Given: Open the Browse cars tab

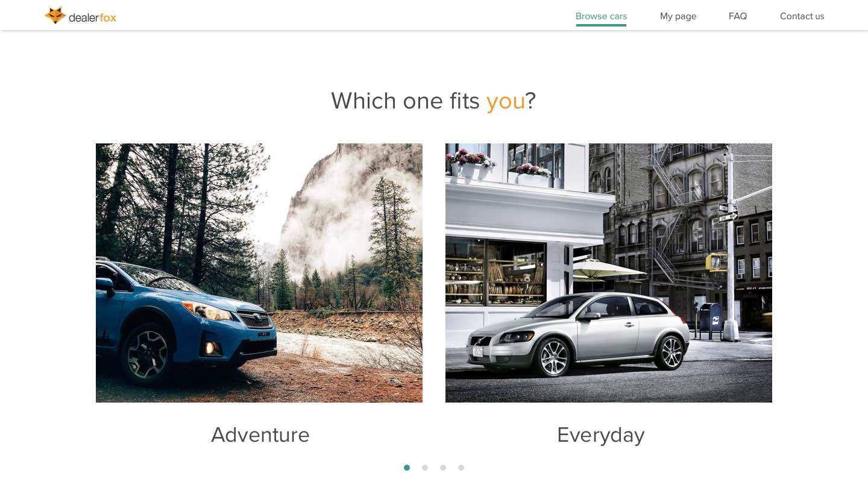Looking at the screenshot, I should [601, 16].
